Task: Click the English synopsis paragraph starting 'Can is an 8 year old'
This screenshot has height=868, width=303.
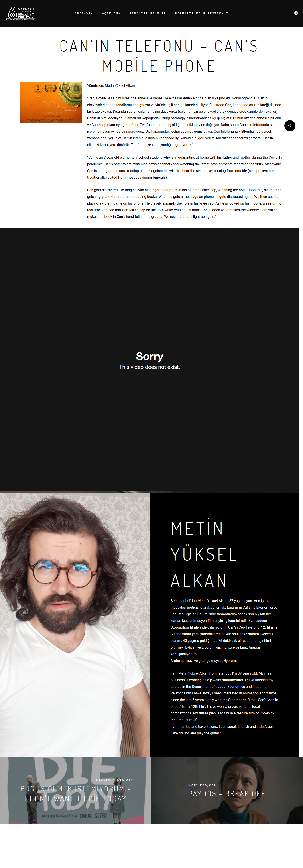Action: 185,167
